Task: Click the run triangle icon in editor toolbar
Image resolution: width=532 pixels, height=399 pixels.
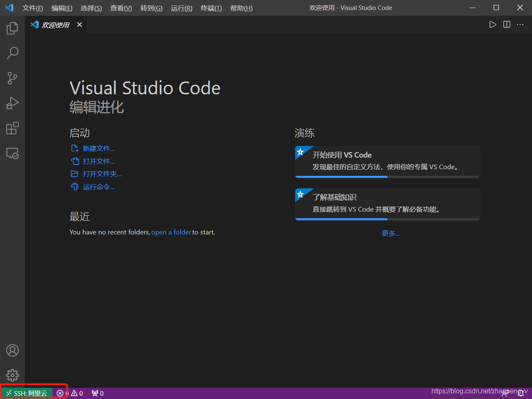Action: coord(493,25)
